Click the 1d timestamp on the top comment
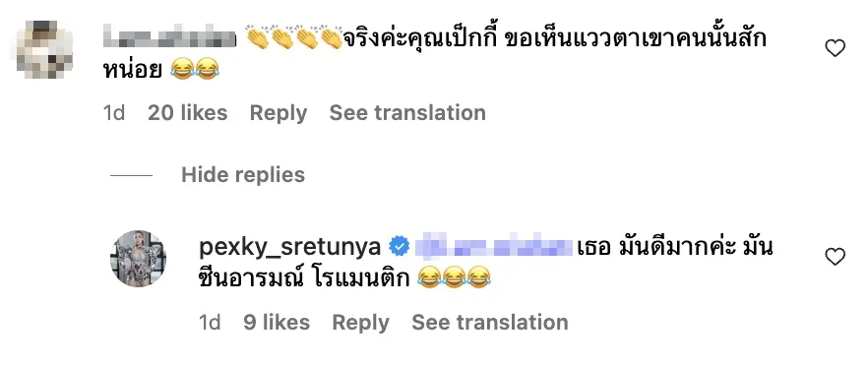The height and width of the screenshot is (366, 868). click(114, 113)
